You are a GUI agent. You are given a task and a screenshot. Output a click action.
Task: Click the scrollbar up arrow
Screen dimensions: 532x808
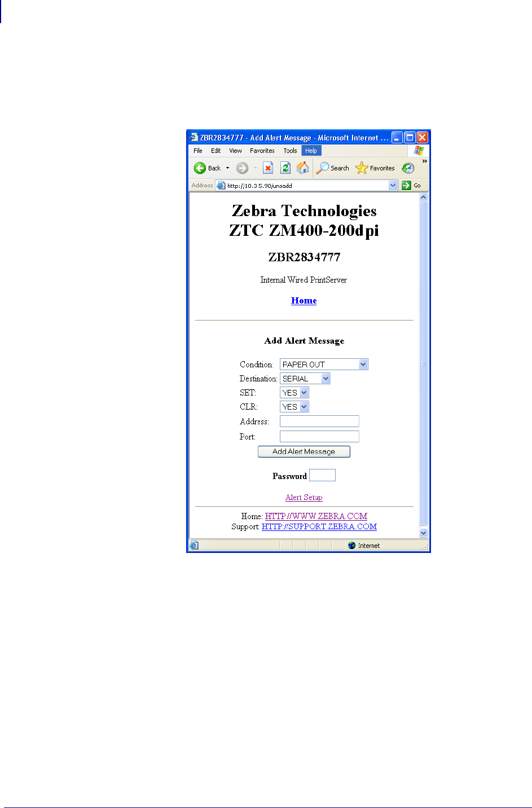point(424,197)
